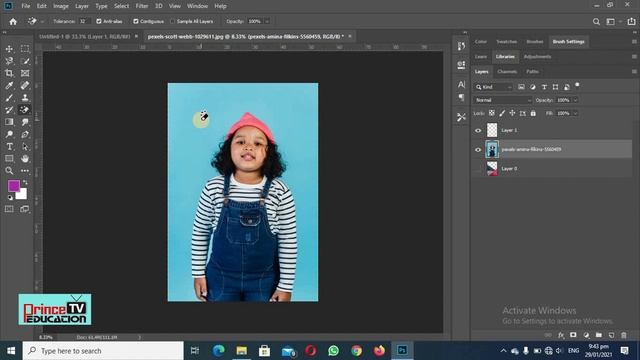Enable the Sample All Layers checkbox
The width and height of the screenshot is (640, 360).
tap(172, 21)
